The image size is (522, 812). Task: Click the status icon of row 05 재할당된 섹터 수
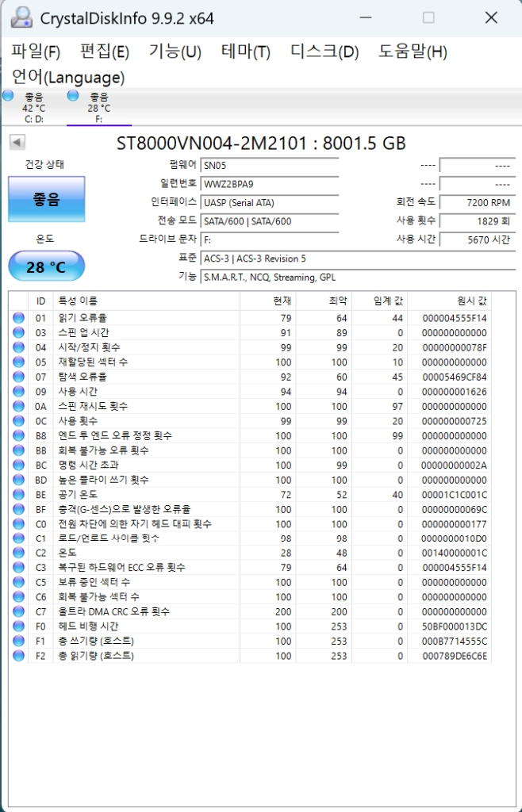(x=19, y=362)
